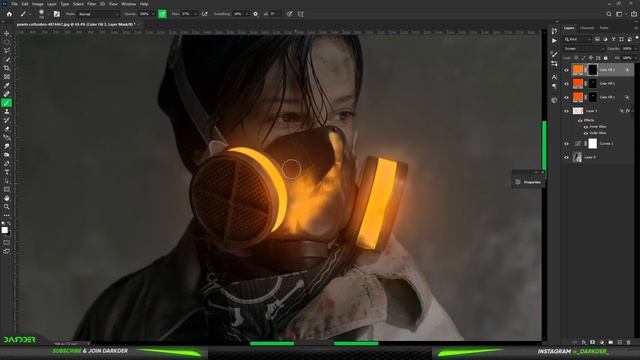Enable airbrush build-up effect

204,14
